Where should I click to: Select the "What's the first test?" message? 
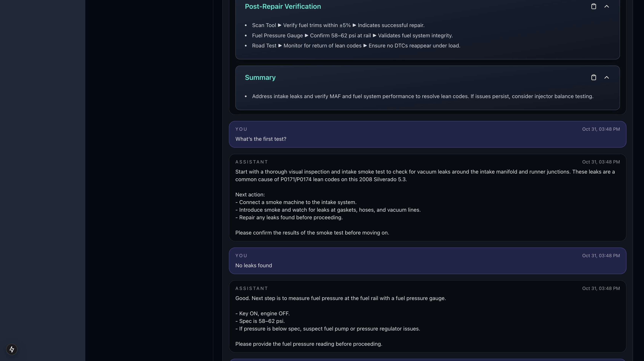(x=261, y=139)
